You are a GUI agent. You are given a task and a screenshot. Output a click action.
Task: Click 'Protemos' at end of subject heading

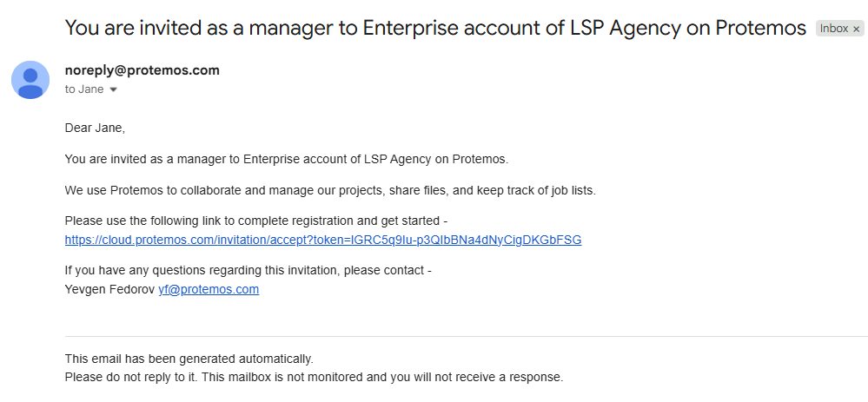760,28
